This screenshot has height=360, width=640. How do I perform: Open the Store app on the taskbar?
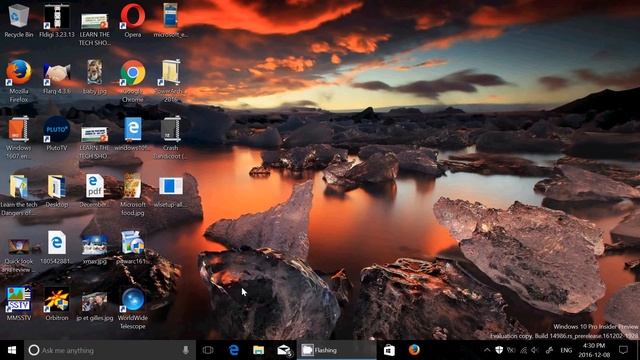[389, 350]
